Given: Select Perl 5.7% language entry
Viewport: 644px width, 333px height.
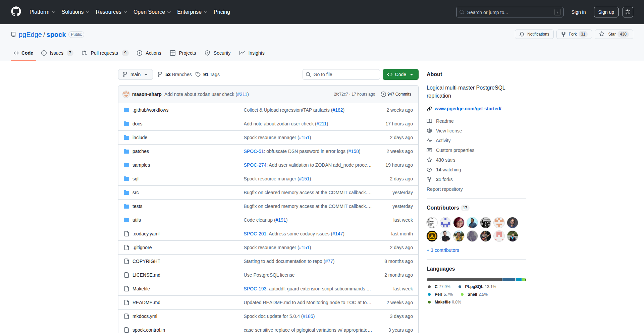Looking at the screenshot, I should click(x=440, y=294).
